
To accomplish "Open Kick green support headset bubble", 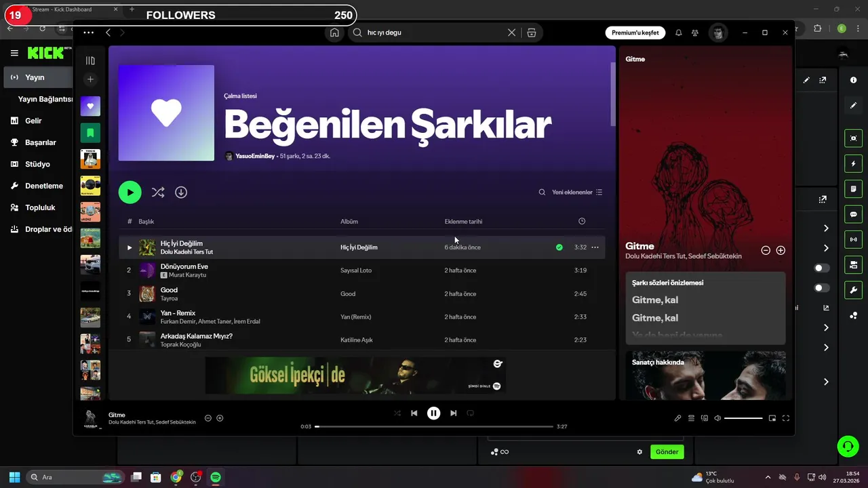I will coord(848,446).
